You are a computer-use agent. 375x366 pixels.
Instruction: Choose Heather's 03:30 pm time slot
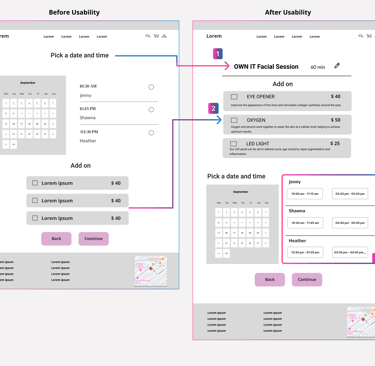click(x=350, y=252)
